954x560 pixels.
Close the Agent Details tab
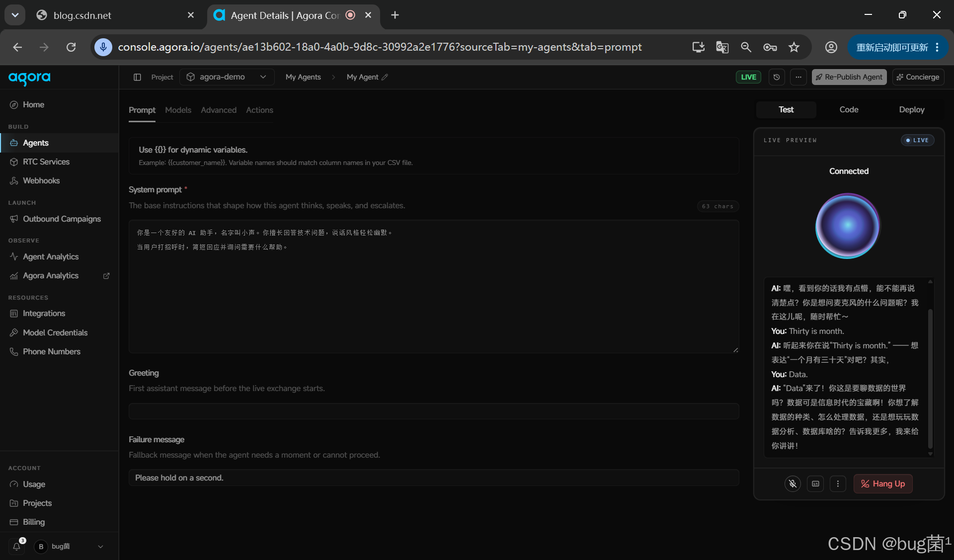point(368,15)
